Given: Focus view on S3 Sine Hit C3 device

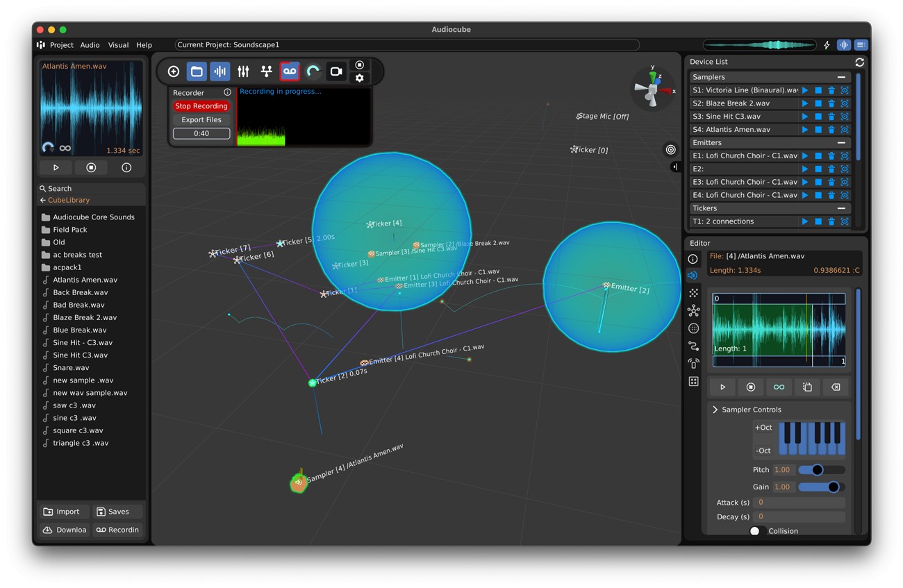Looking at the screenshot, I should [x=845, y=117].
